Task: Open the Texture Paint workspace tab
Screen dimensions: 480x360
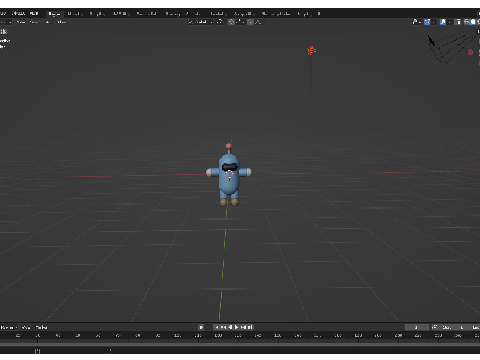Action: [147, 14]
